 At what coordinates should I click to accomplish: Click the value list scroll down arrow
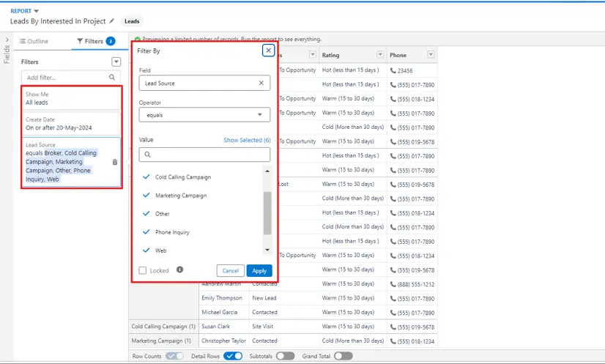pos(267,250)
